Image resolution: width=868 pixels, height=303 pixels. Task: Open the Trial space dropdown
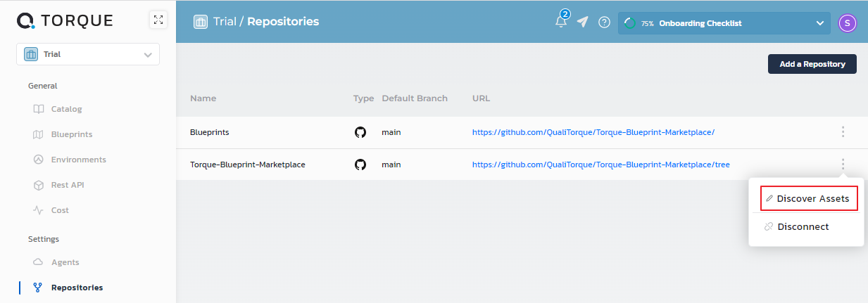tap(88, 54)
